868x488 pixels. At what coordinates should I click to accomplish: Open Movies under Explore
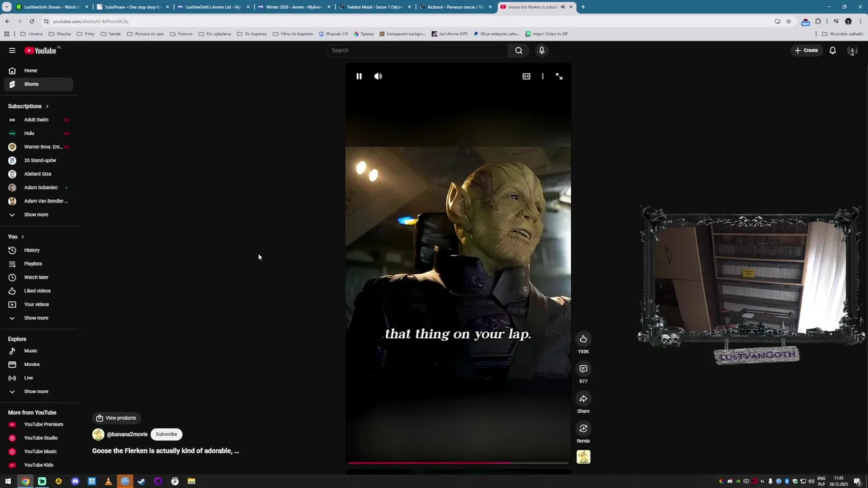[37, 365]
